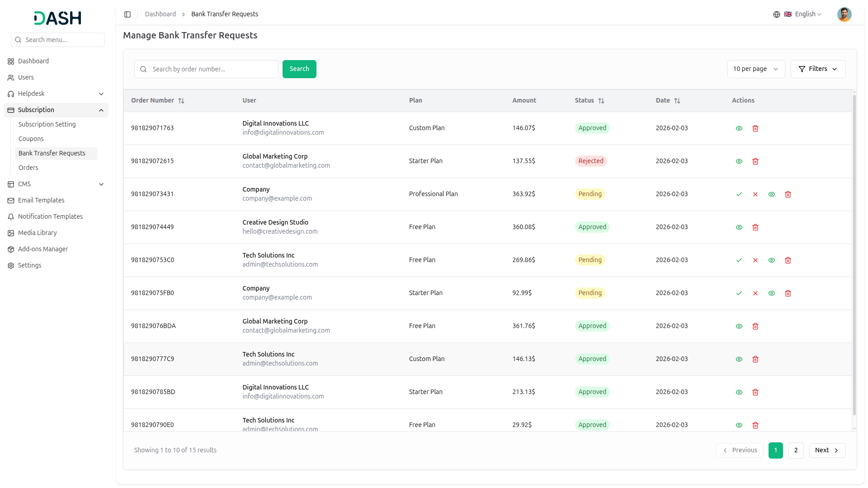The width and height of the screenshot is (868, 488).
Task: Click the green Search button
Action: coord(299,69)
